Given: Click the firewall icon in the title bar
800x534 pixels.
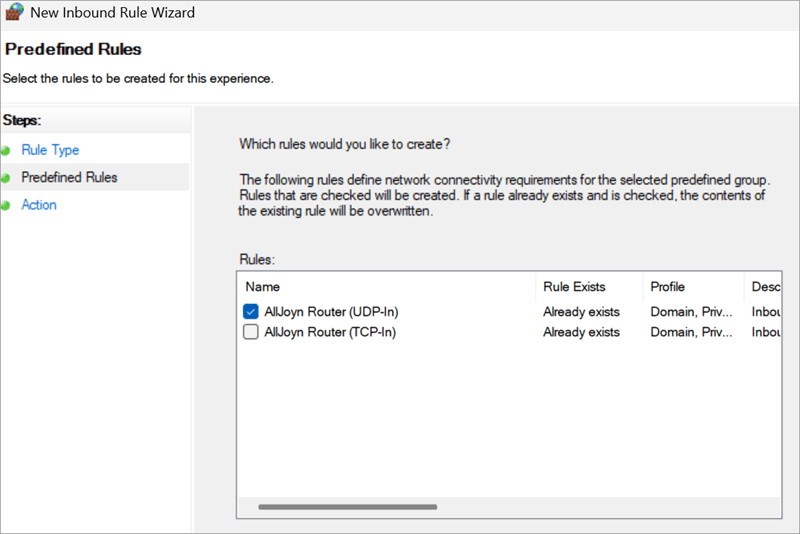Looking at the screenshot, I should (x=13, y=14).
